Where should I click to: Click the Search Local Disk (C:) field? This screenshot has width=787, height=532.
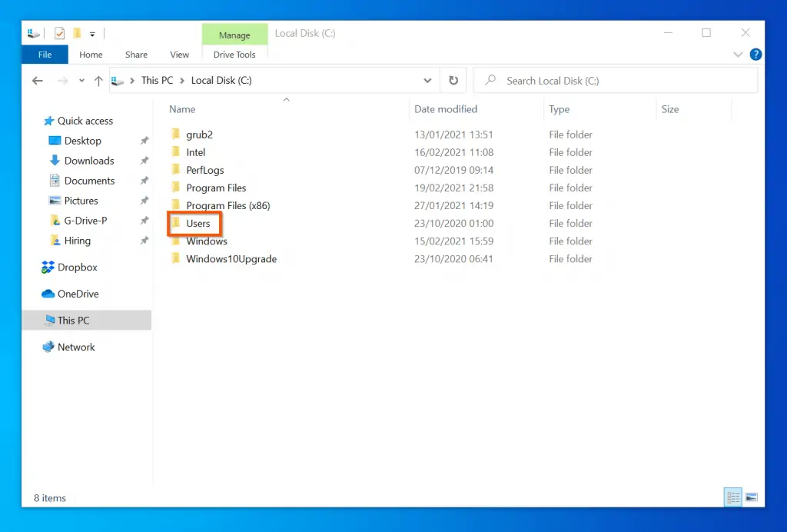[x=616, y=81]
